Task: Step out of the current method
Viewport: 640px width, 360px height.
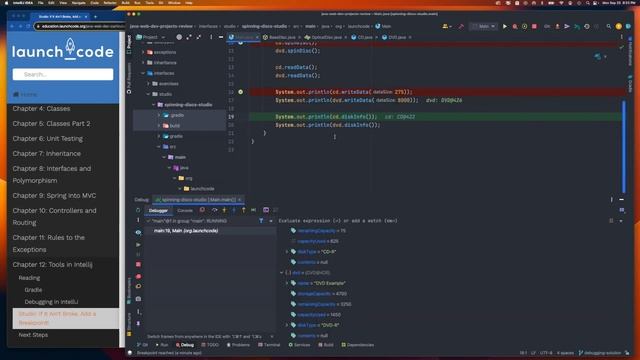Action: (x=244, y=210)
